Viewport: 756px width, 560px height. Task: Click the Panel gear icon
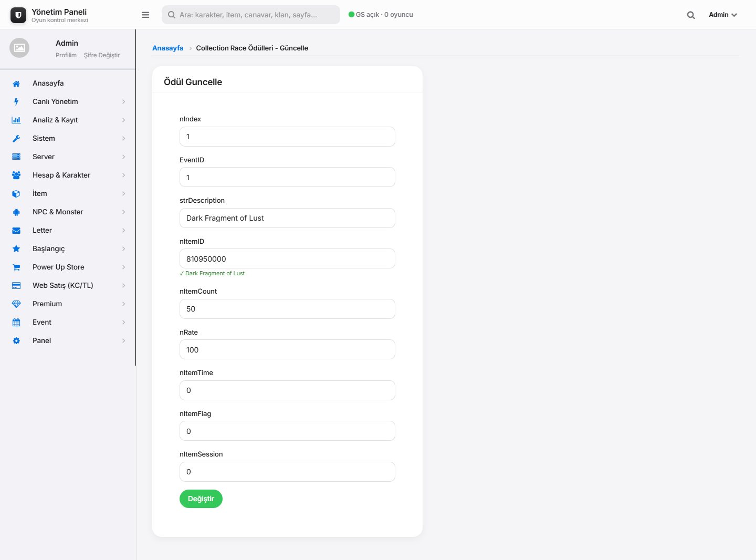pyautogui.click(x=16, y=341)
